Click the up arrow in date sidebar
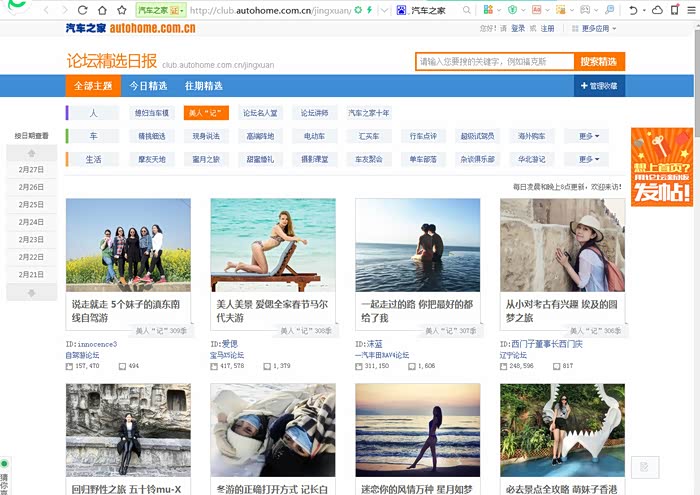This screenshot has height=495, width=700. [x=31, y=153]
